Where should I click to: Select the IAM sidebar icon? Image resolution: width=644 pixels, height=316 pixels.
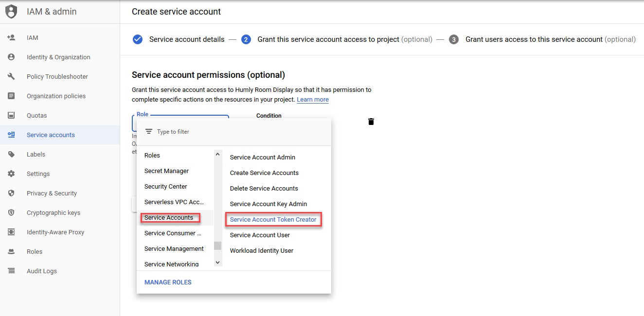13,37
